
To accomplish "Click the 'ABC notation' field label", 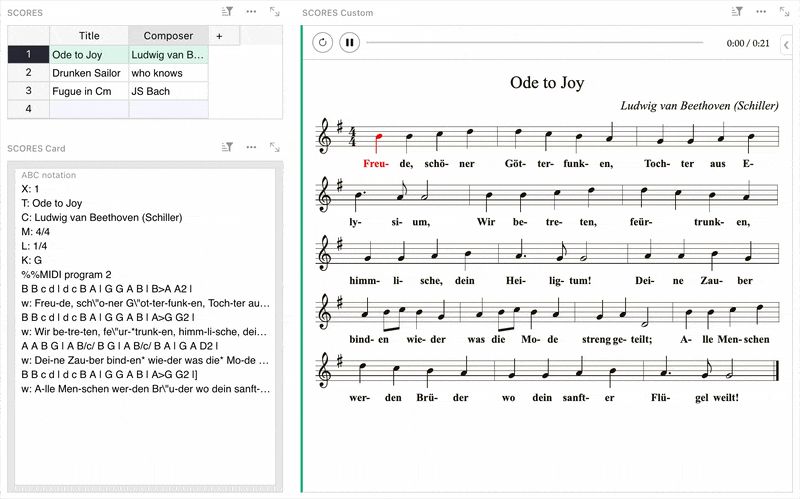I will 48,175.
